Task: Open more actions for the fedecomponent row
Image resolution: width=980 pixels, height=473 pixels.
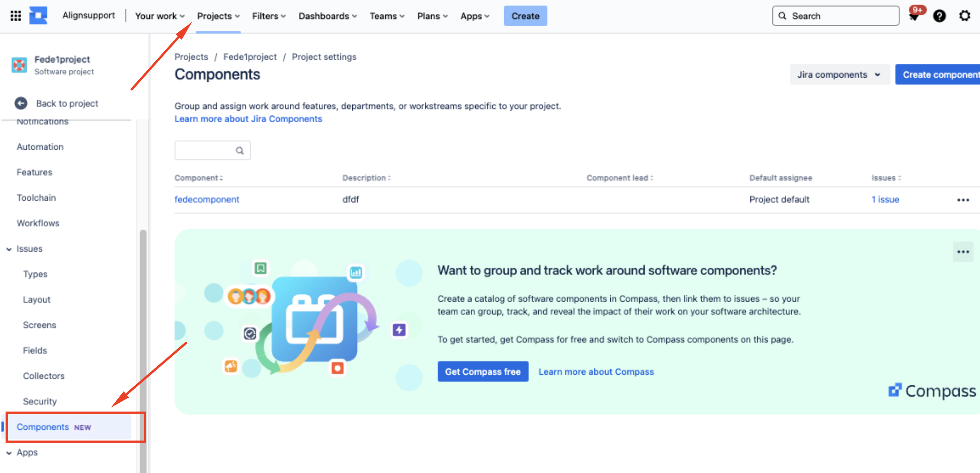Action: pyautogui.click(x=963, y=200)
